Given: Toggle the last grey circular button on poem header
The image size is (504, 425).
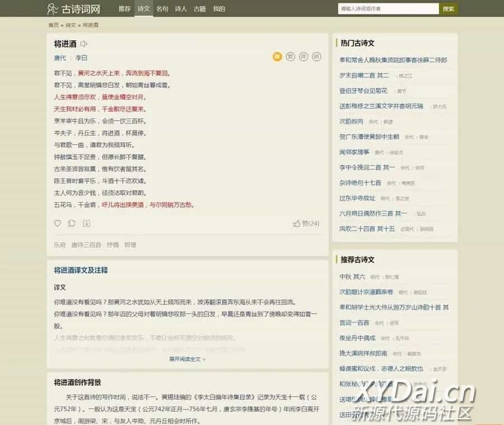Looking at the screenshot, I should tap(317, 56).
